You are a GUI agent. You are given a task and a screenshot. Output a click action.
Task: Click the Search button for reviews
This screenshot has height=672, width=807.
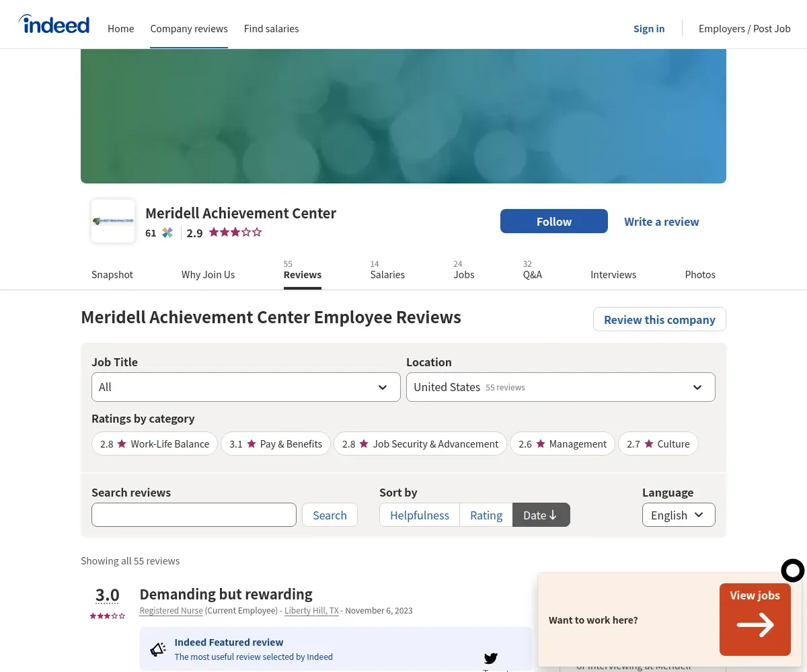[330, 515]
